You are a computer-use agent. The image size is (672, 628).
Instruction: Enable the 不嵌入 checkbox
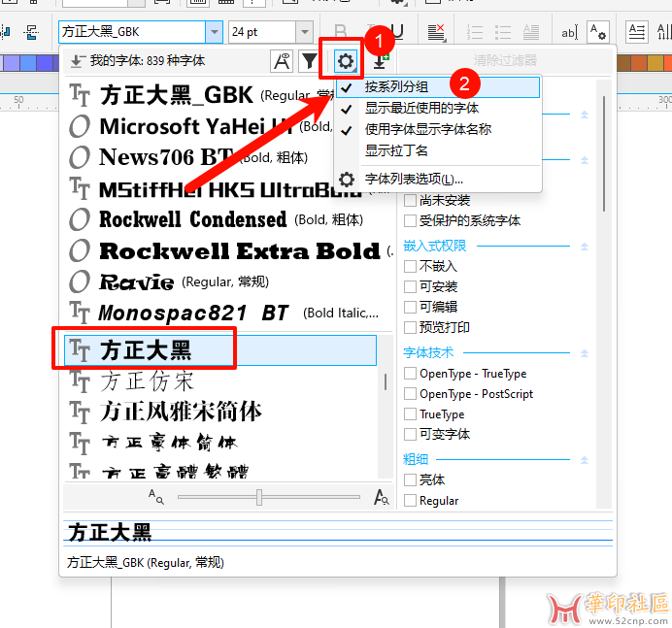(410, 266)
